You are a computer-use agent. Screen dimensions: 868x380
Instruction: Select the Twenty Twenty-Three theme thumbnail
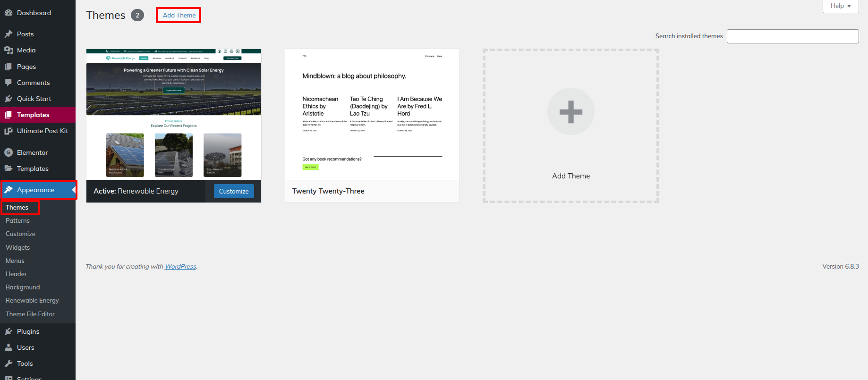tap(372, 114)
